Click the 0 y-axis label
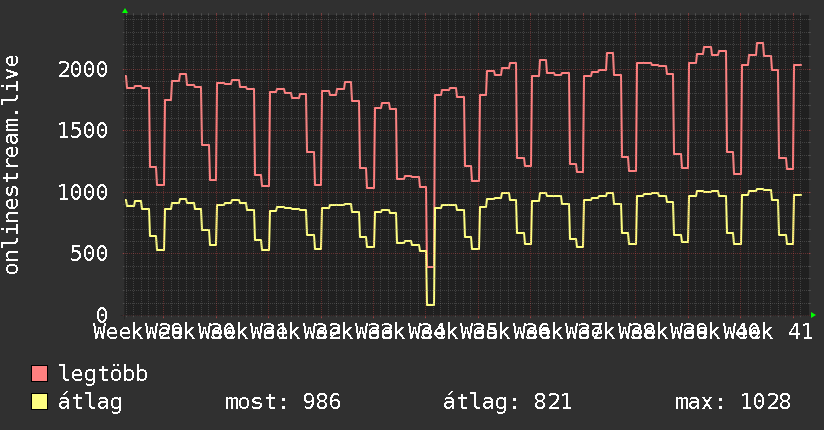The height and width of the screenshot is (430, 824). pos(102,315)
